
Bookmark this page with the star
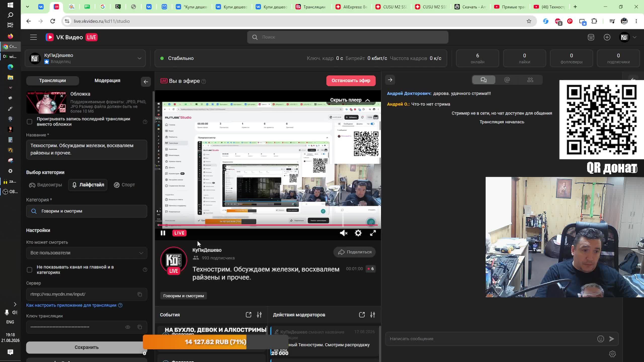tap(529, 21)
